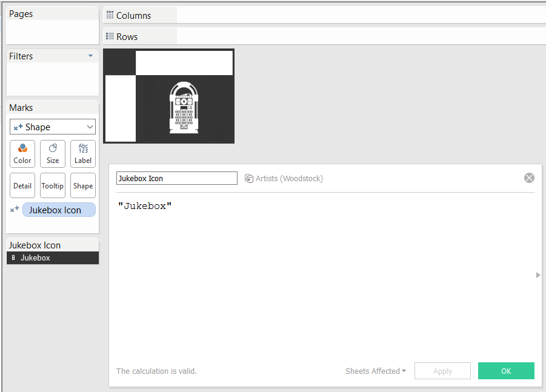Open the Size marks card button

tap(53, 154)
